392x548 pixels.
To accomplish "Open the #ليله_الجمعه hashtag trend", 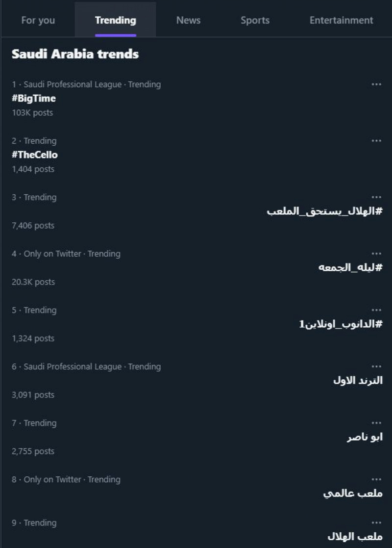I will [x=349, y=267].
